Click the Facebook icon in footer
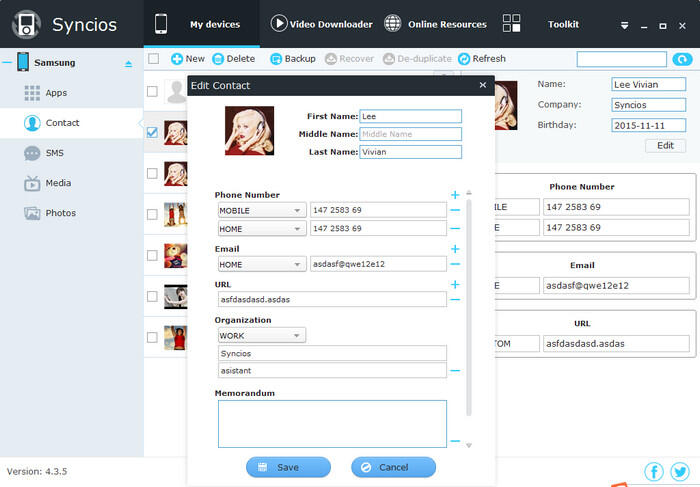 point(654,471)
